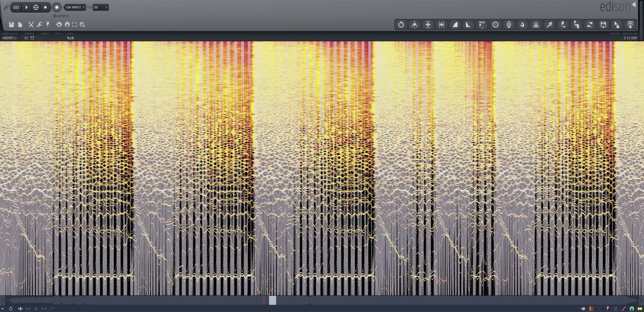Click the drag sample selection icon
Screen dimensions: 644x312
coord(616,24)
